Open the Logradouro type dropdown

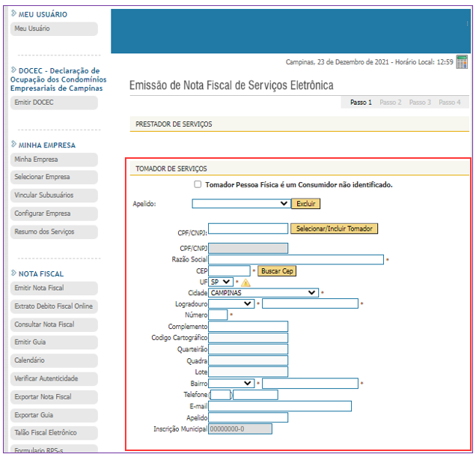(x=231, y=303)
